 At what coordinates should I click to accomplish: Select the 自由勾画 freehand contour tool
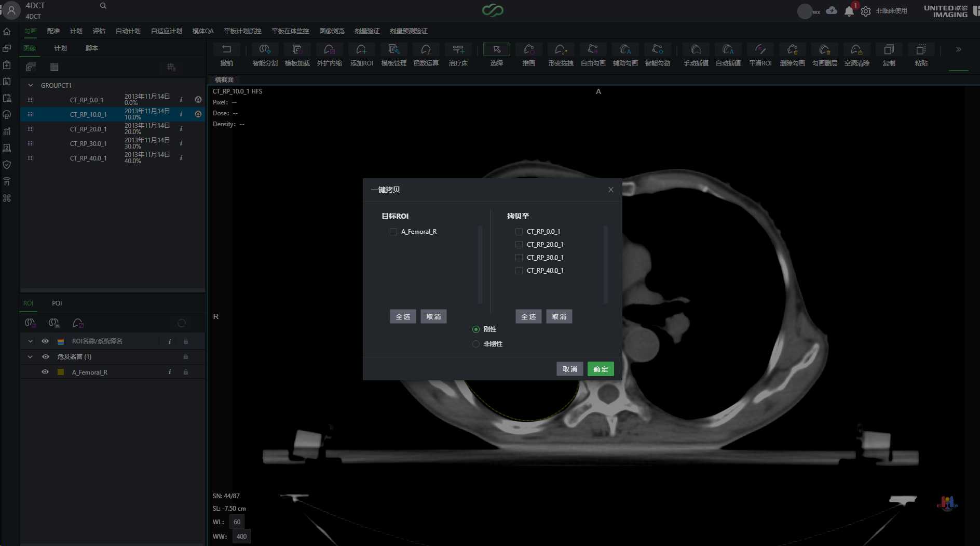point(593,50)
